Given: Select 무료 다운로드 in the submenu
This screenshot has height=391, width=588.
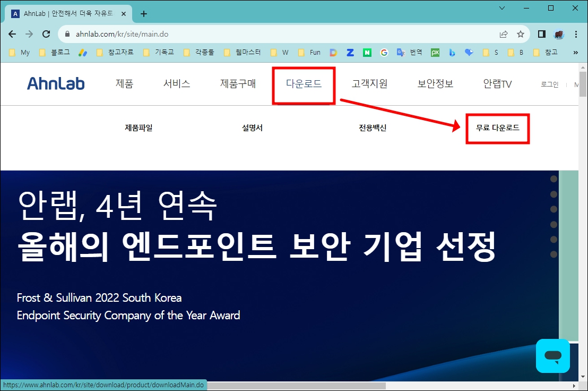Looking at the screenshot, I should coord(498,128).
